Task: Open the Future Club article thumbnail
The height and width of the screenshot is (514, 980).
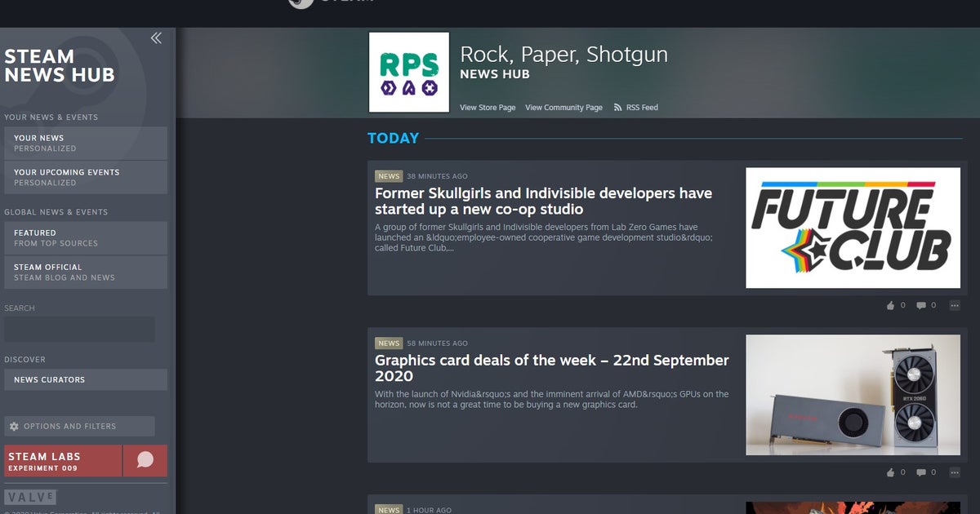Action: 853,228
